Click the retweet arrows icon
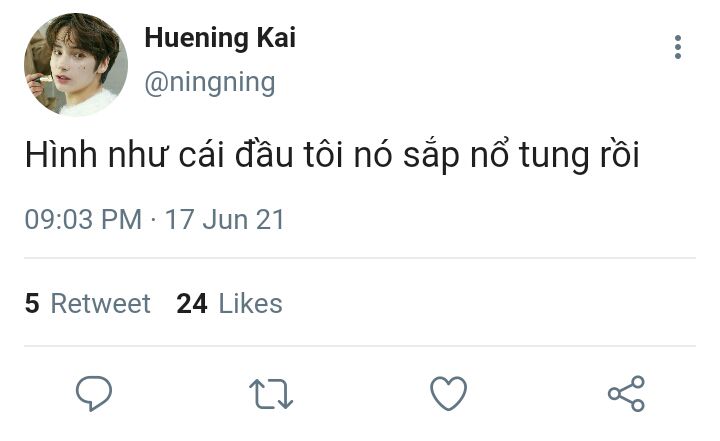Viewport: 720px width, 441px height. pyautogui.click(x=270, y=394)
